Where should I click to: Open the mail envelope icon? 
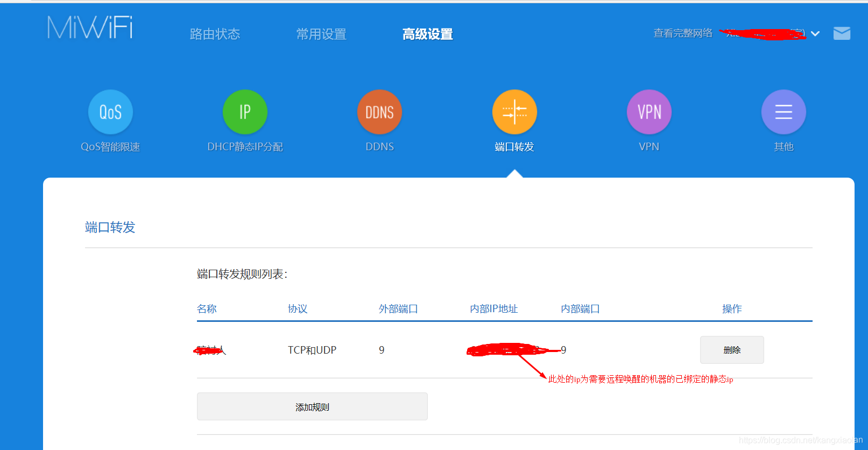[842, 33]
